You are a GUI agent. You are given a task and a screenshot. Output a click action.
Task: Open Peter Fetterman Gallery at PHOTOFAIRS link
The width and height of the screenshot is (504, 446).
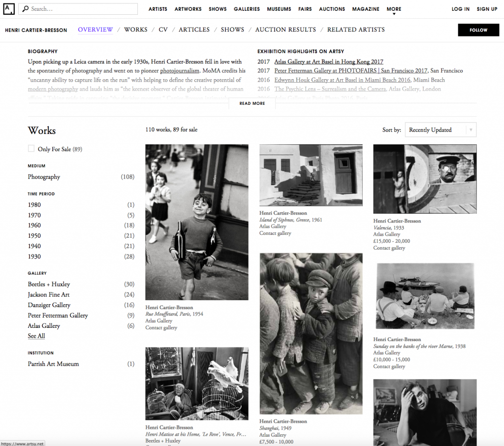pyautogui.click(x=350, y=71)
